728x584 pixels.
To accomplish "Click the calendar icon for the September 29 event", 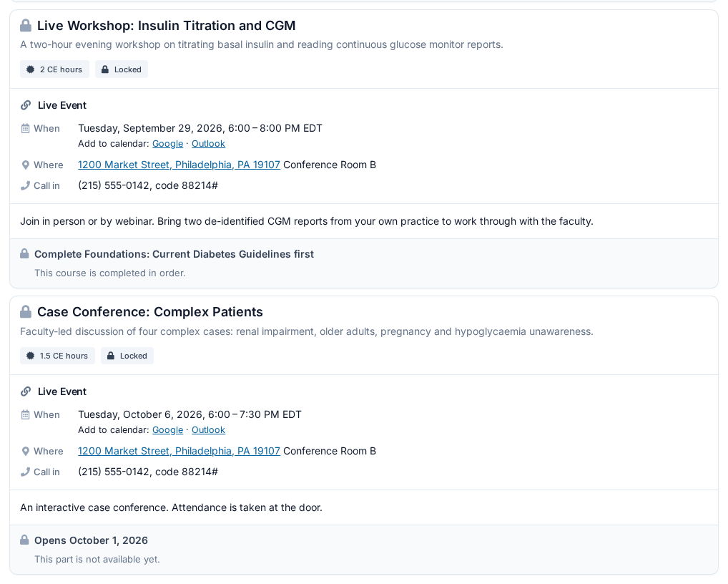I will [26, 128].
